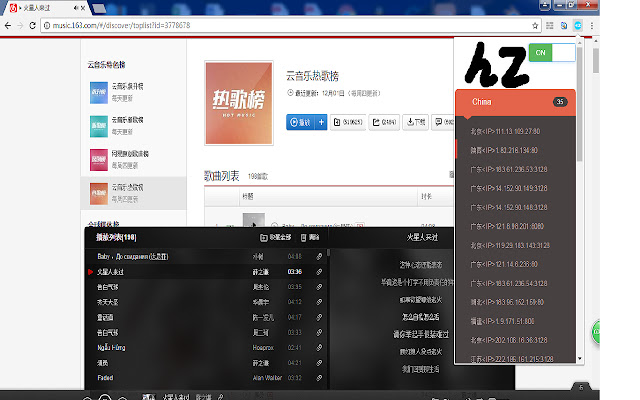Click the clear playlist trash icon
Screen dimensions: 640x400
303,237
